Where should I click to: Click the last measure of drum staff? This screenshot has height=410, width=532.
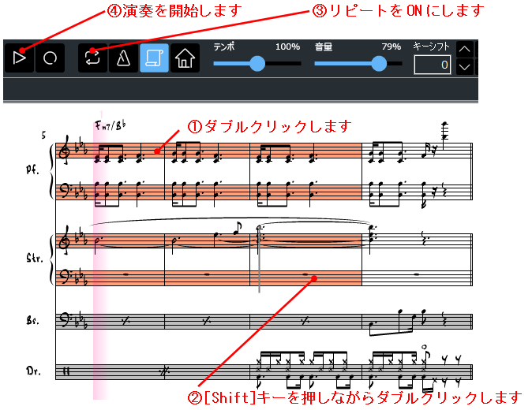click(x=417, y=371)
